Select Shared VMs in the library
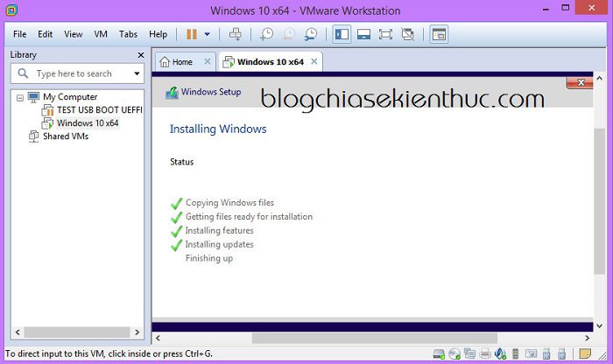The height and width of the screenshot is (364, 613). click(x=66, y=136)
